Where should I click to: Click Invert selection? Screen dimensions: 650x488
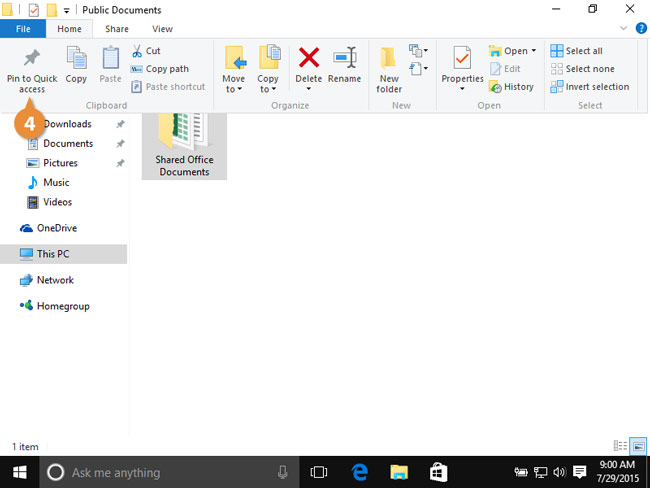tap(590, 87)
